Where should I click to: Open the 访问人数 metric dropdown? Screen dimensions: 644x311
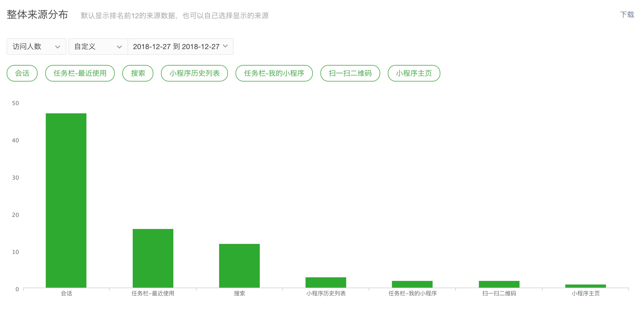point(37,47)
